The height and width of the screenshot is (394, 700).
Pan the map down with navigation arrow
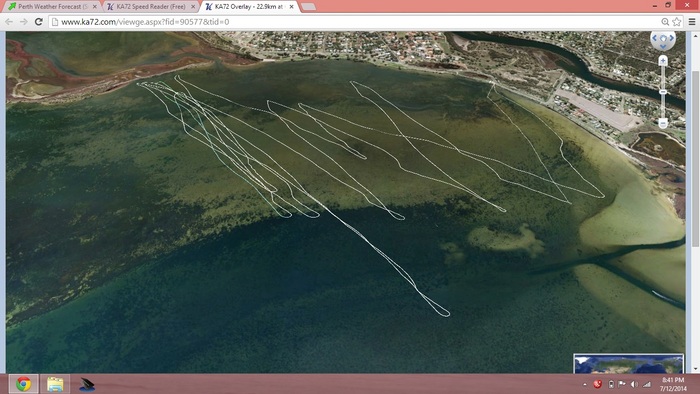[663, 46]
